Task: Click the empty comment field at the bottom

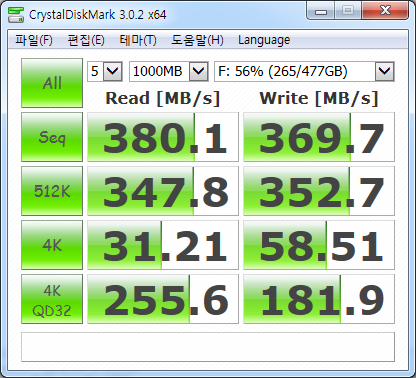Action: click(x=208, y=347)
